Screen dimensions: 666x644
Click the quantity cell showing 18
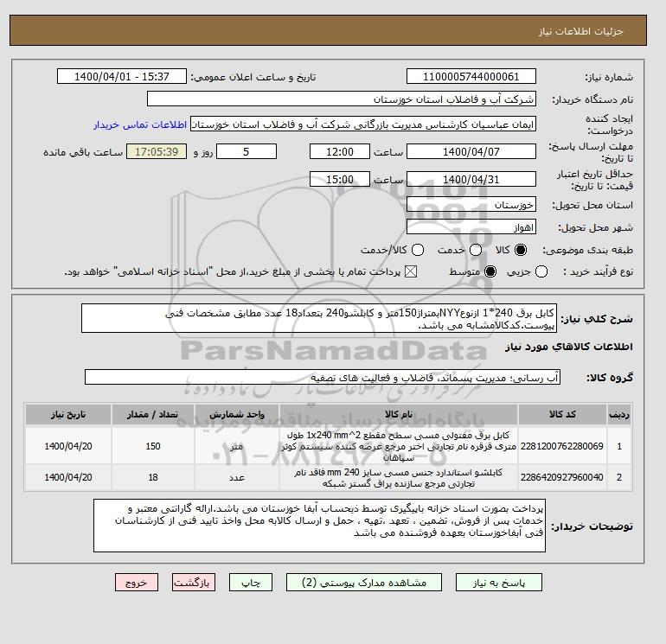(x=153, y=477)
